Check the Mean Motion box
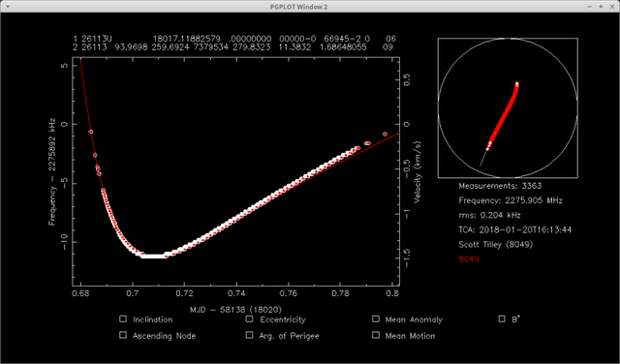The height and width of the screenshot is (364, 620). point(376,335)
